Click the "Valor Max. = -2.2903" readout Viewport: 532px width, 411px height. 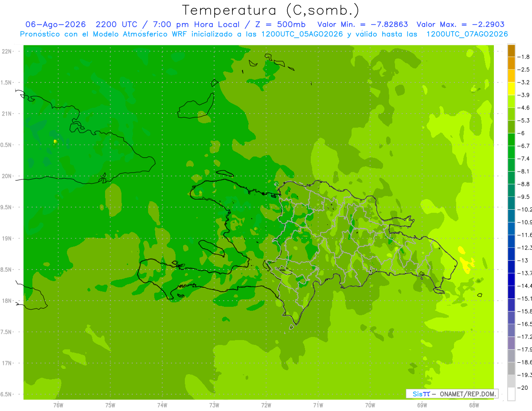(x=461, y=24)
